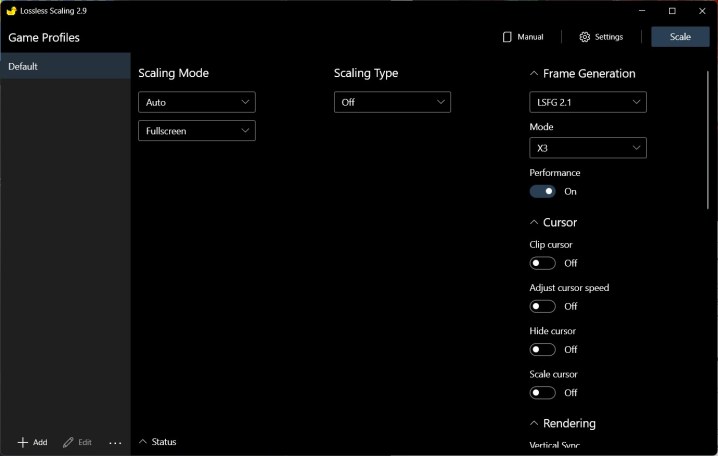Screen dimensions: 718x456
Task: Enable the Hide cursor switch
Action: pyautogui.click(x=542, y=350)
